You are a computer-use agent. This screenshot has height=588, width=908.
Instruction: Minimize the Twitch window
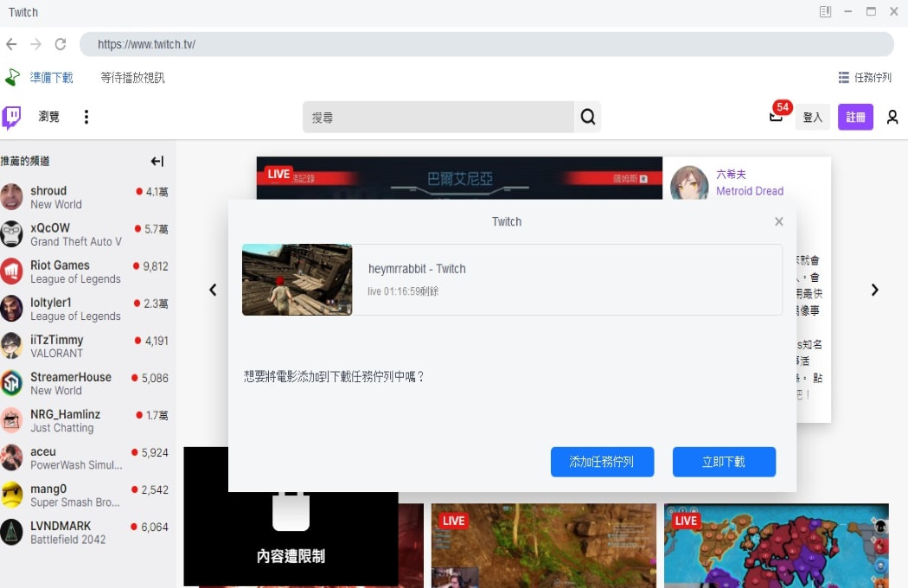pos(847,11)
